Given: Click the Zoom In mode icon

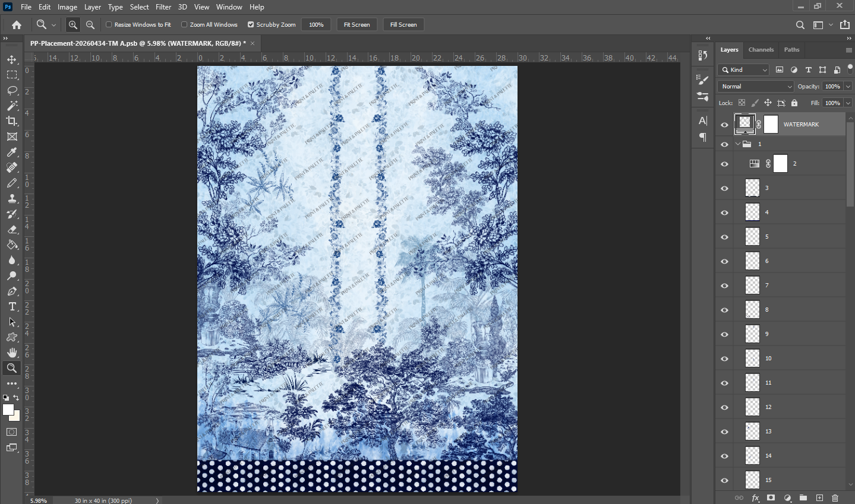Looking at the screenshot, I should pyautogui.click(x=73, y=25).
